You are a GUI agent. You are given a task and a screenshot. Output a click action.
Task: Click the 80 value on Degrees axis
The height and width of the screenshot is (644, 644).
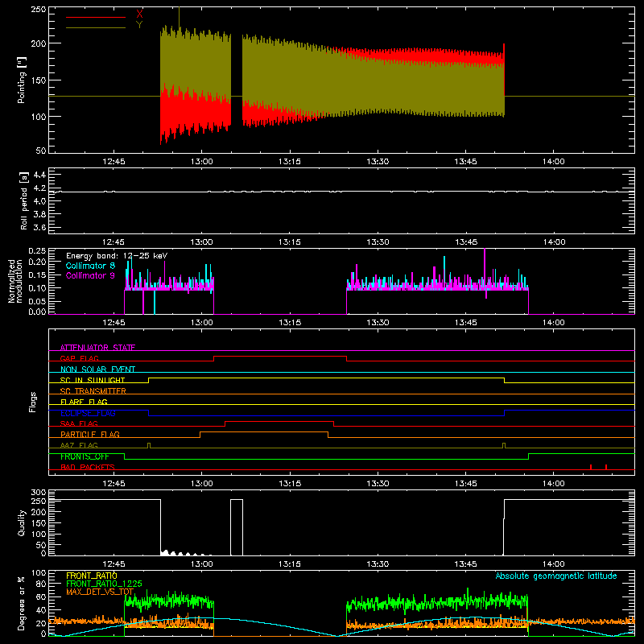[x=41, y=584]
